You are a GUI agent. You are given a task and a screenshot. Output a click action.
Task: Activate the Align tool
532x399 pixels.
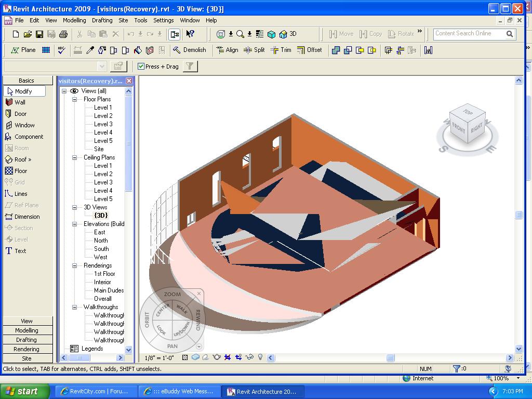coord(227,50)
